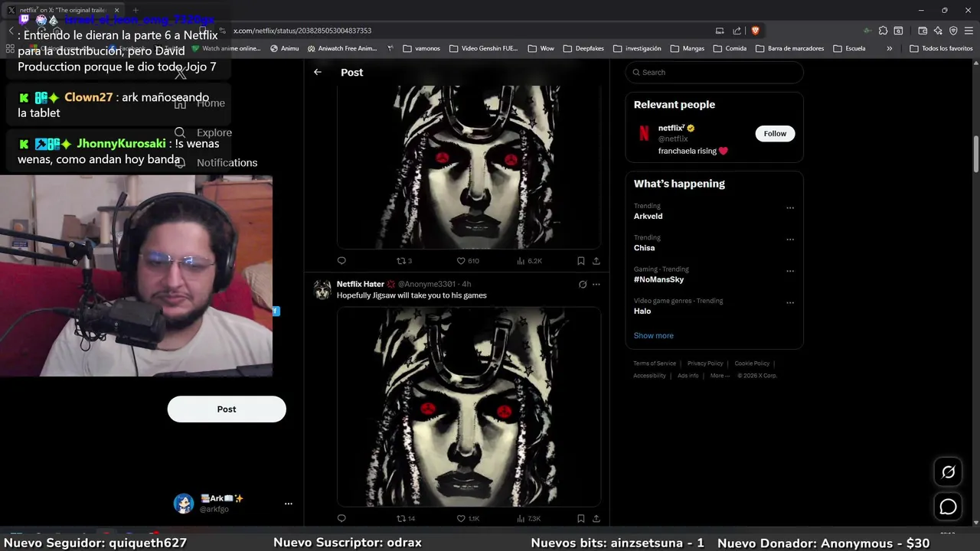Click the screen cast icon in address bar

pos(720,31)
